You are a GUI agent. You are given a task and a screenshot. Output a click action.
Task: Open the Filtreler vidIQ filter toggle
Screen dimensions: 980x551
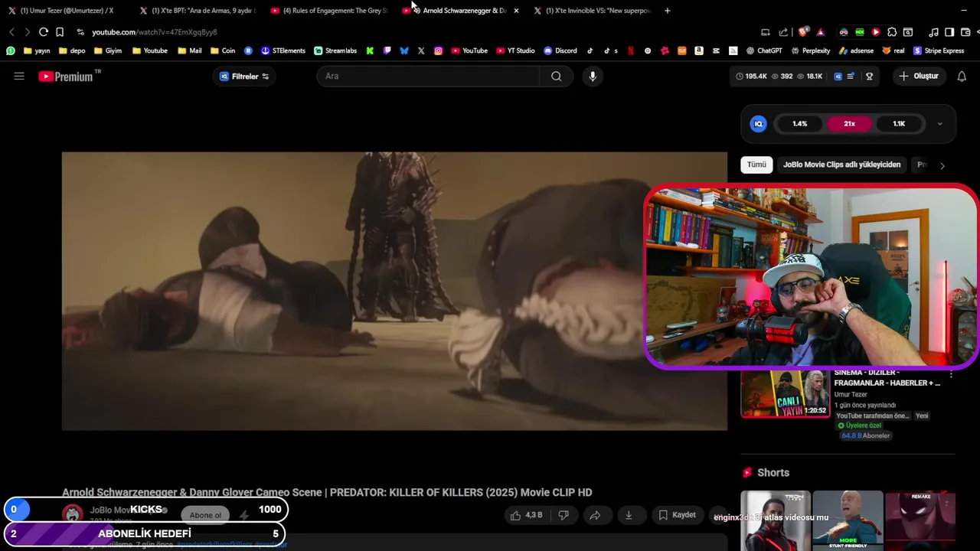(x=244, y=77)
